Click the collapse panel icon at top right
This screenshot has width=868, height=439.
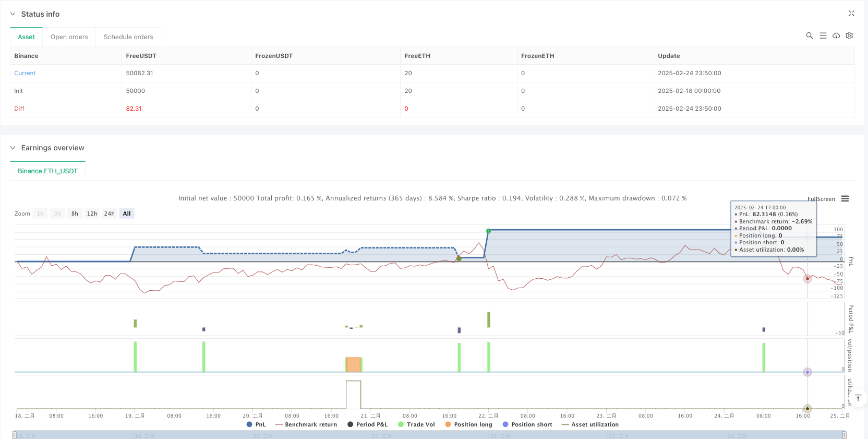click(851, 14)
